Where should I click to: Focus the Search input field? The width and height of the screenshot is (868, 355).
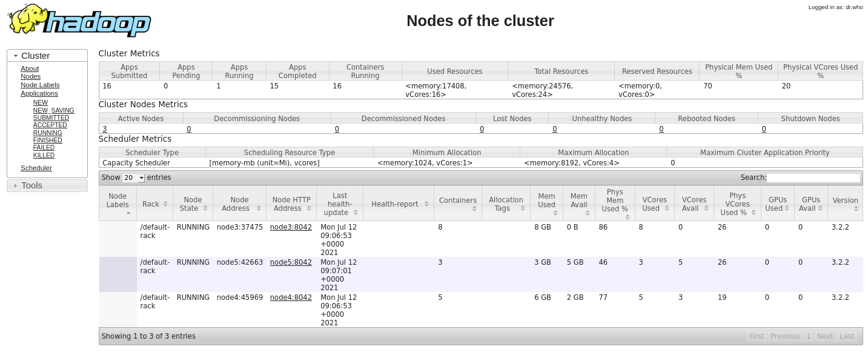(813, 177)
